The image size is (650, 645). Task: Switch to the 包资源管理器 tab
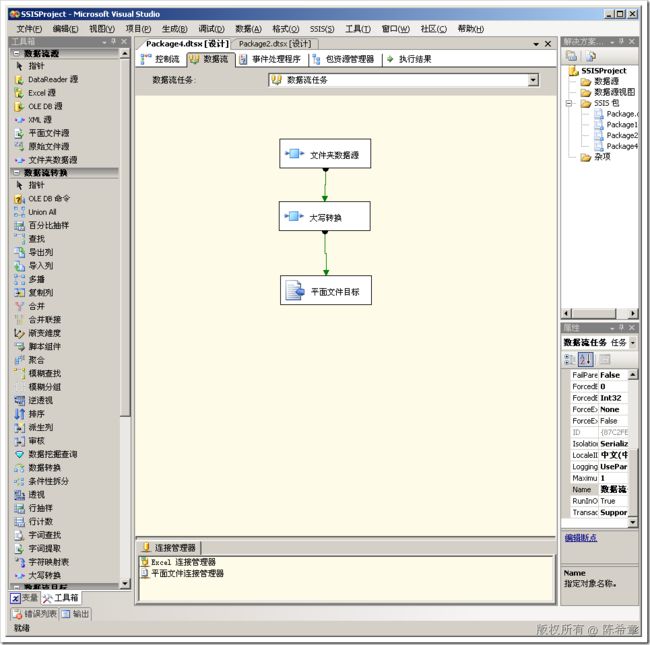coord(344,59)
